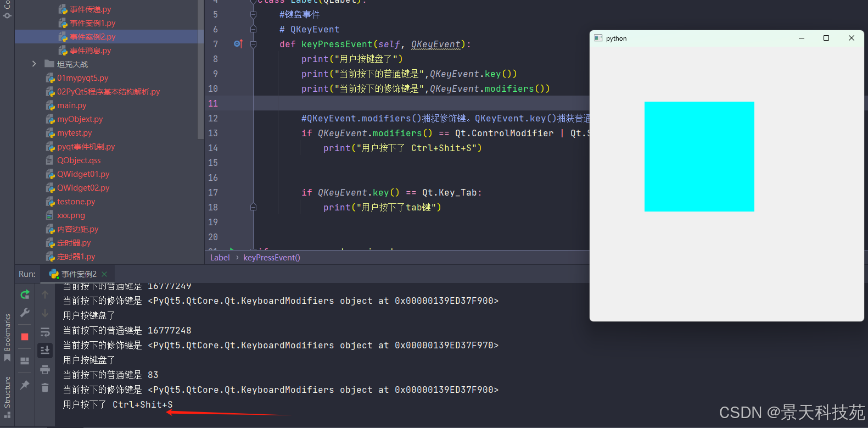This screenshot has width=868, height=428.
Task: Collapse the code fold marker on line 6
Action: (253, 30)
